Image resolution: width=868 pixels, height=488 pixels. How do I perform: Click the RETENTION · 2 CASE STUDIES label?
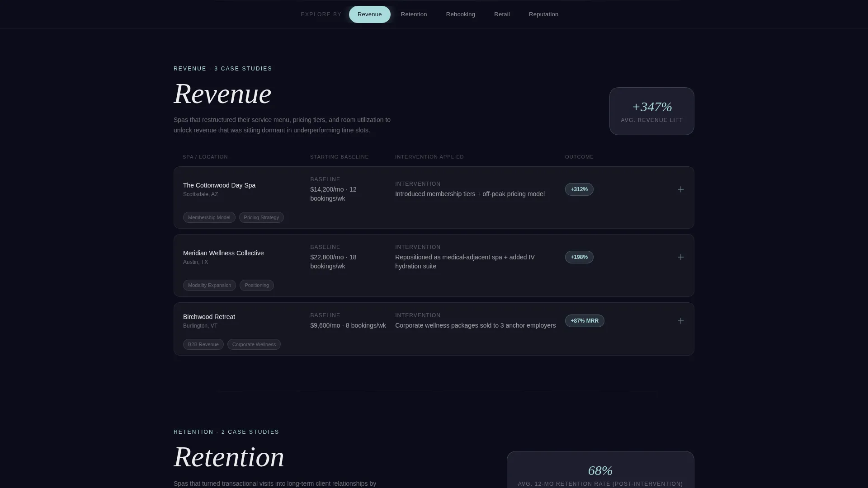coord(226,432)
